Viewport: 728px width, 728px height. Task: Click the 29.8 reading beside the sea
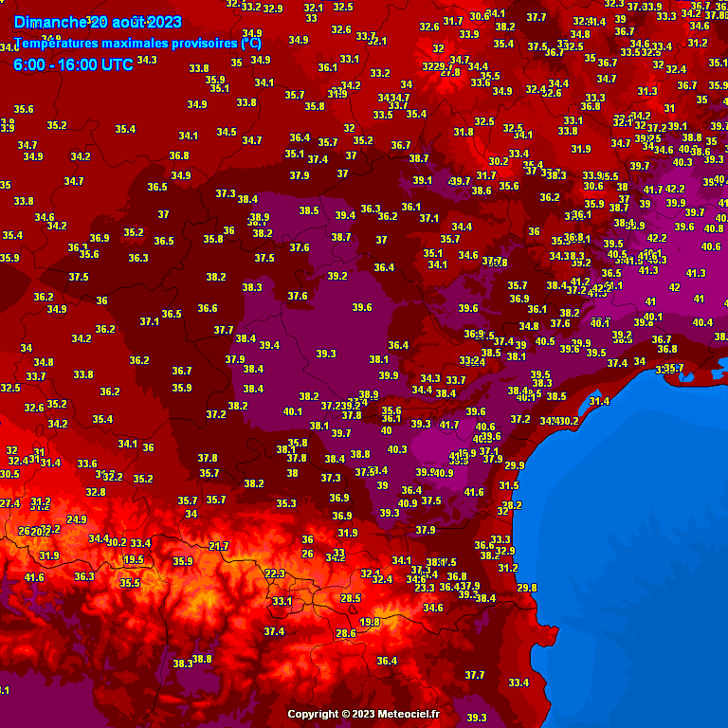coord(527,588)
